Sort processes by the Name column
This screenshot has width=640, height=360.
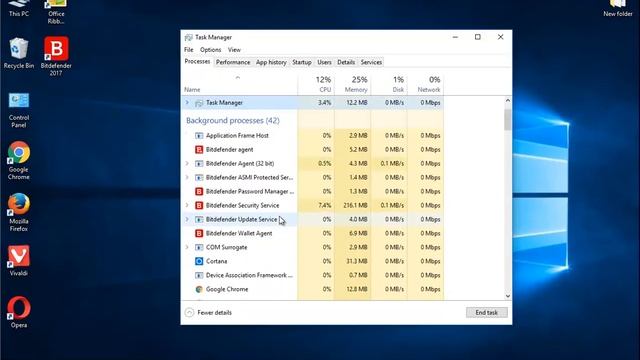239,84
